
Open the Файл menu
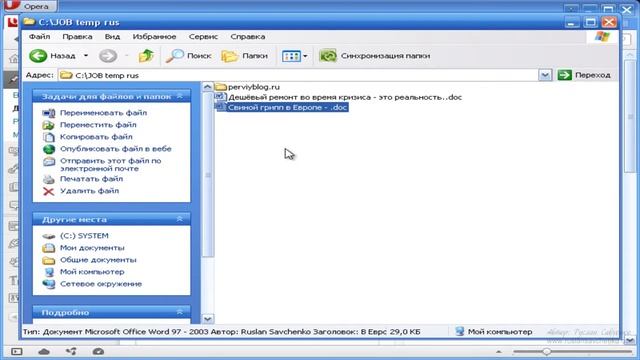tap(40, 37)
